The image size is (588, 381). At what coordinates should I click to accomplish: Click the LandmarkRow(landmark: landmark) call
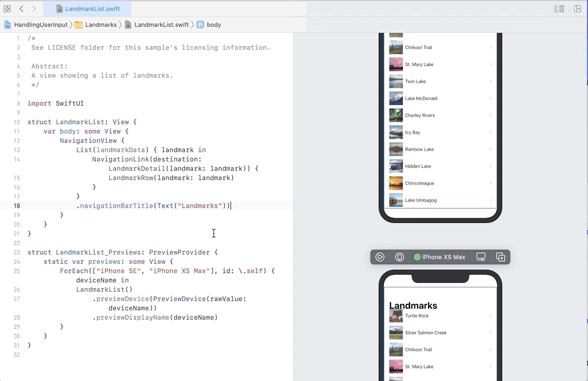point(171,178)
